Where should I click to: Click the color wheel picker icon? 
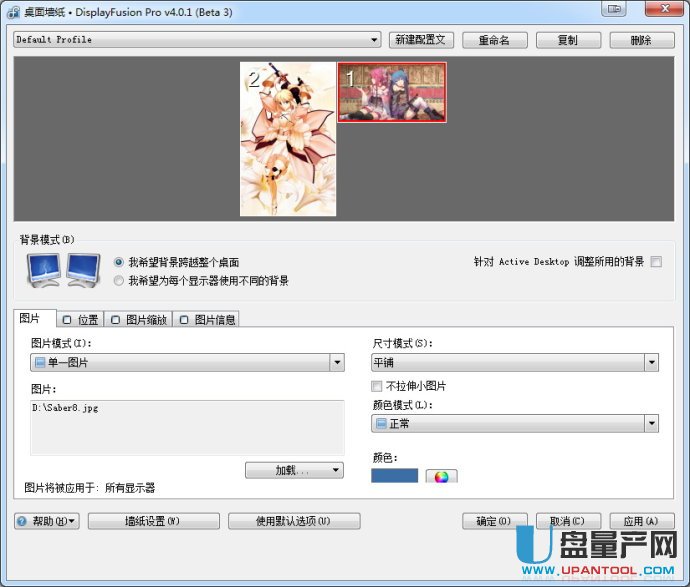tap(440, 476)
